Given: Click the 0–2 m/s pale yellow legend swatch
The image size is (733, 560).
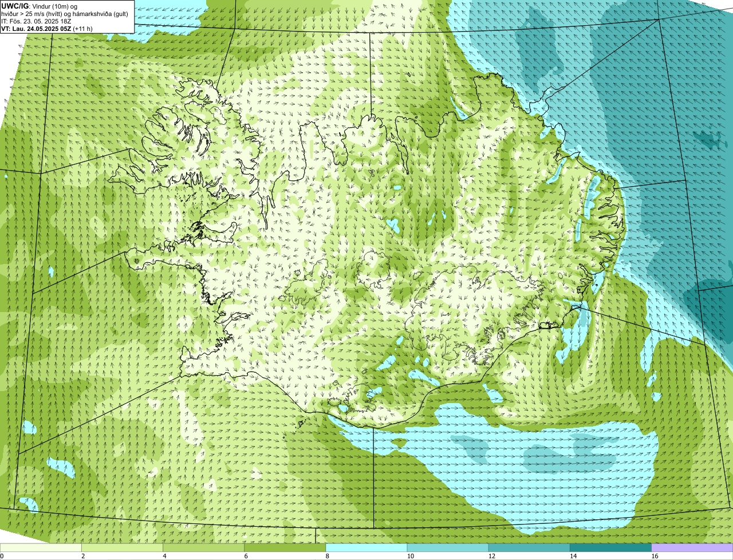Looking at the screenshot, I should pyautogui.click(x=41, y=547).
